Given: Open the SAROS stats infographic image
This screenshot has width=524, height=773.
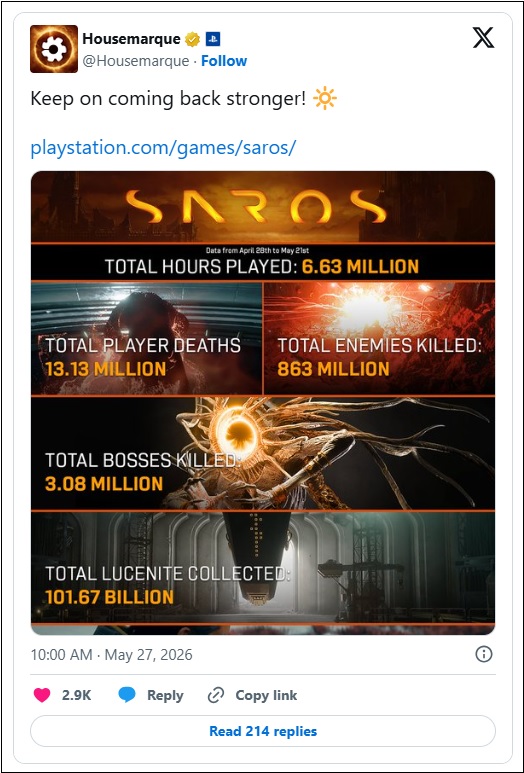Looking at the screenshot, I should (263, 403).
